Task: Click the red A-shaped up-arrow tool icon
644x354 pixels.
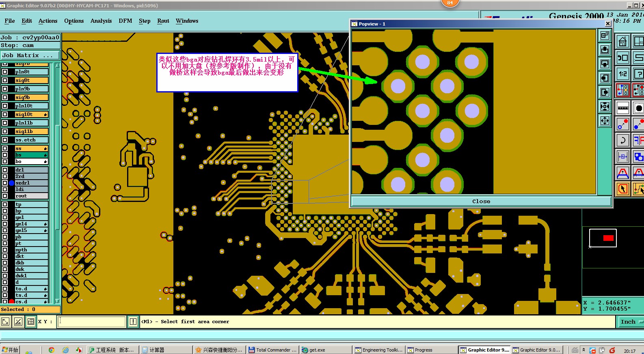Action: click(622, 173)
